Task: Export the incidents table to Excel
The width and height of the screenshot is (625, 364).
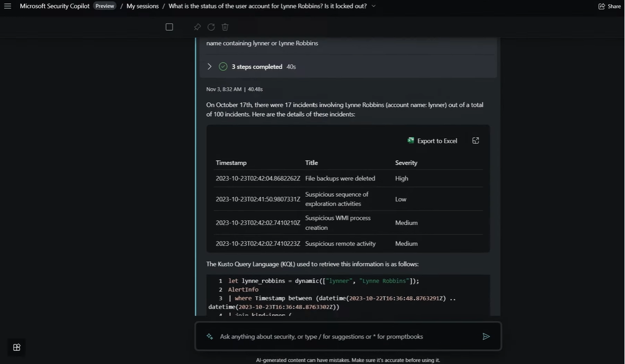Action: coord(432,141)
